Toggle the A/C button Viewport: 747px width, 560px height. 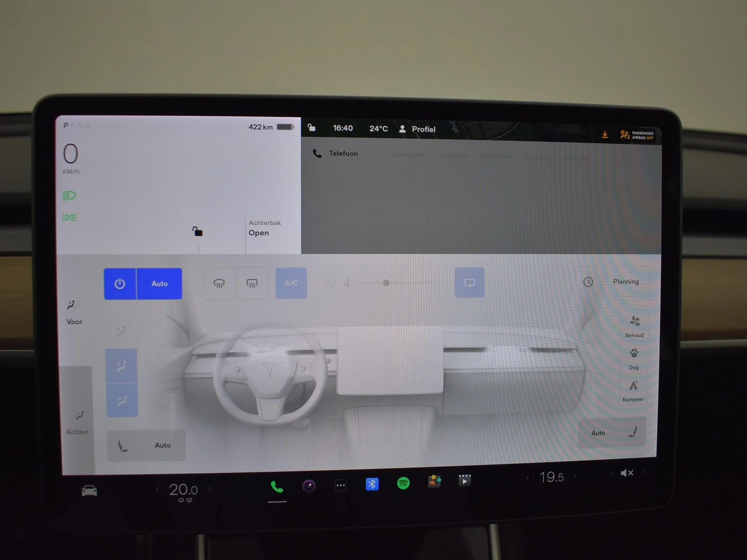[291, 283]
